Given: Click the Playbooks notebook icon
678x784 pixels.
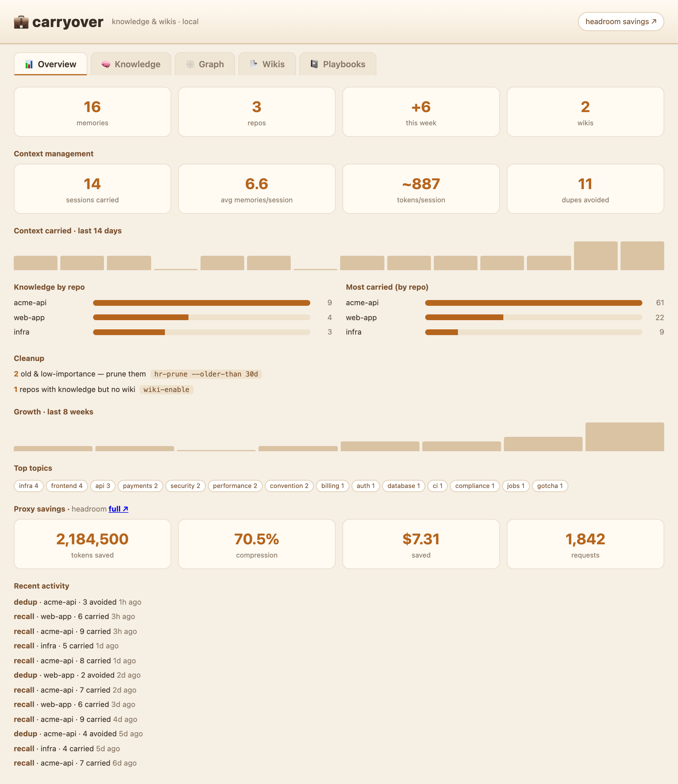Looking at the screenshot, I should click(314, 64).
